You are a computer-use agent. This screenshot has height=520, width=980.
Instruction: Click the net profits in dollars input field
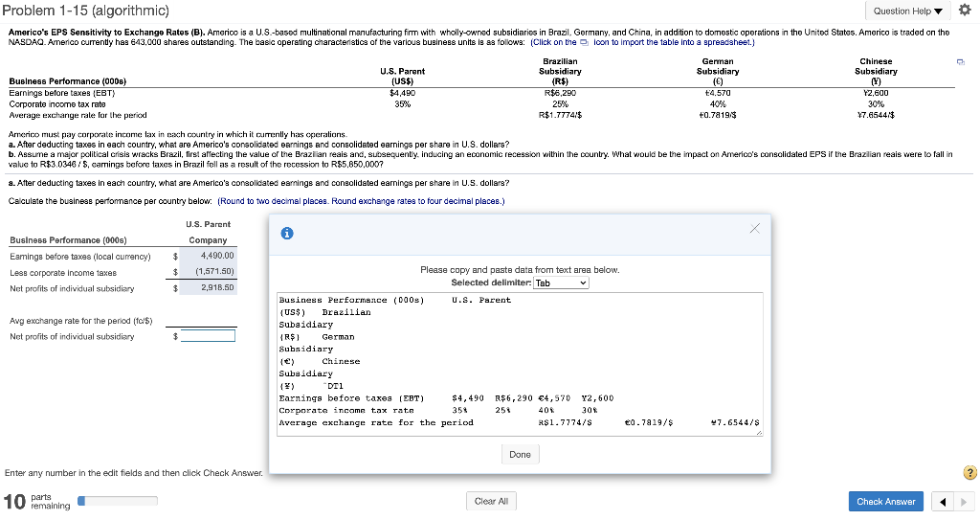[x=208, y=336]
